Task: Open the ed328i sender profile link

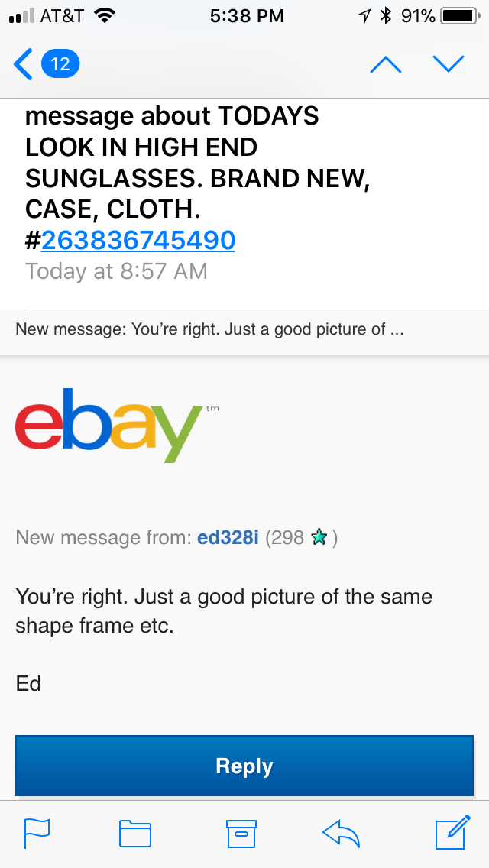Action: point(228,537)
